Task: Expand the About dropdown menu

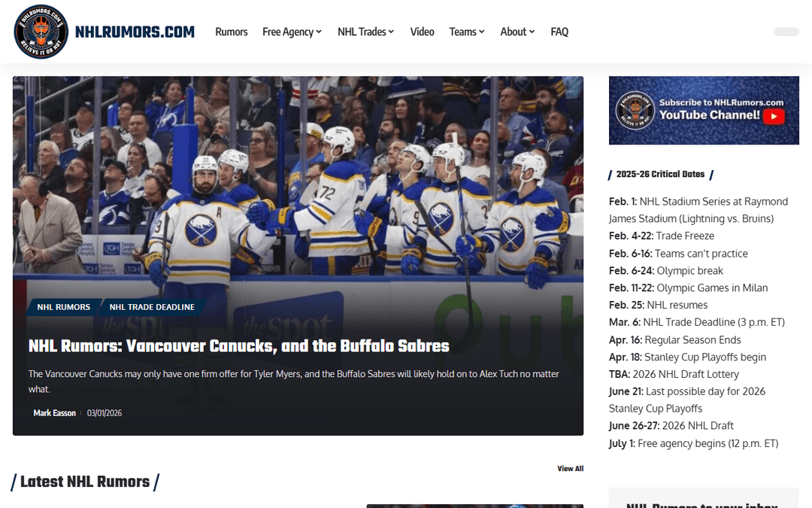Action: (517, 32)
